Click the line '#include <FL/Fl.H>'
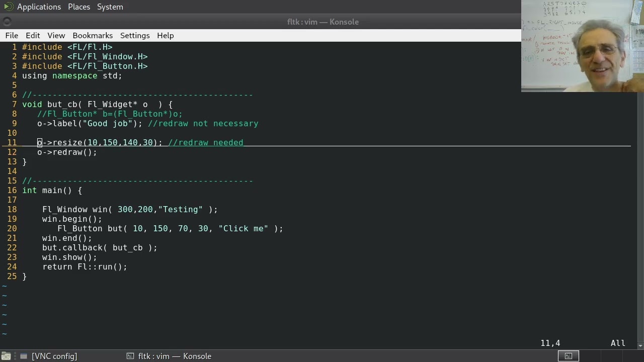Viewport: 644px width, 362px height. pyautogui.click(x=67, y=47)
